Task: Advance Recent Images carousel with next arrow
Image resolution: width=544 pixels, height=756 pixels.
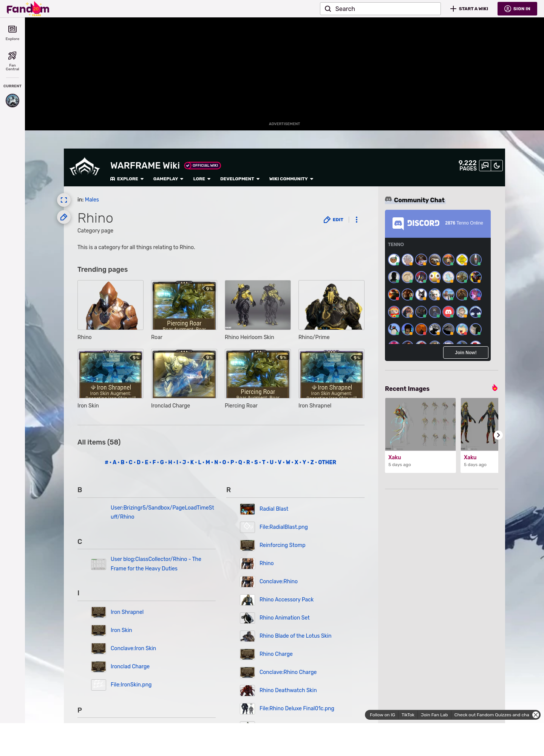Action: tap(498, 435)
